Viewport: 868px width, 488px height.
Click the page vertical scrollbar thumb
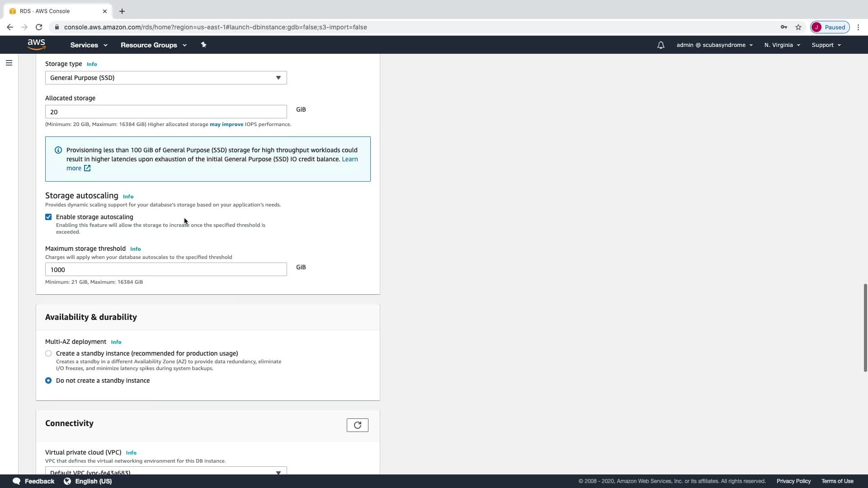point(865,328)
